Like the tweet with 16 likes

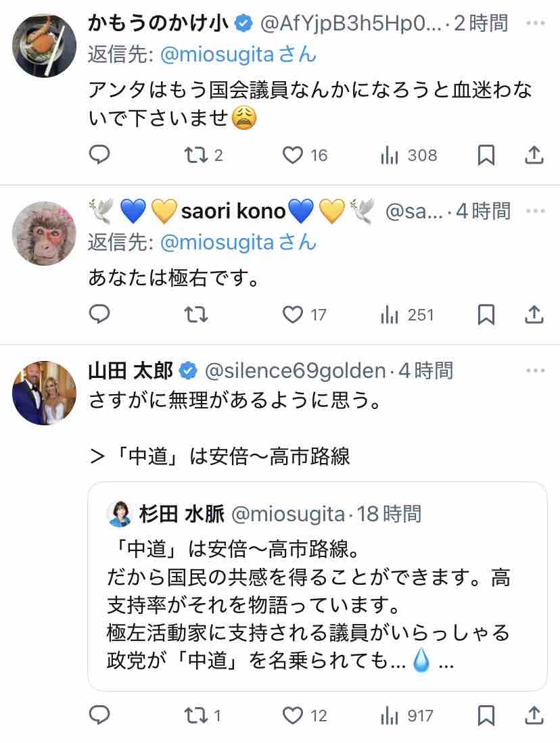click(293, 155)
